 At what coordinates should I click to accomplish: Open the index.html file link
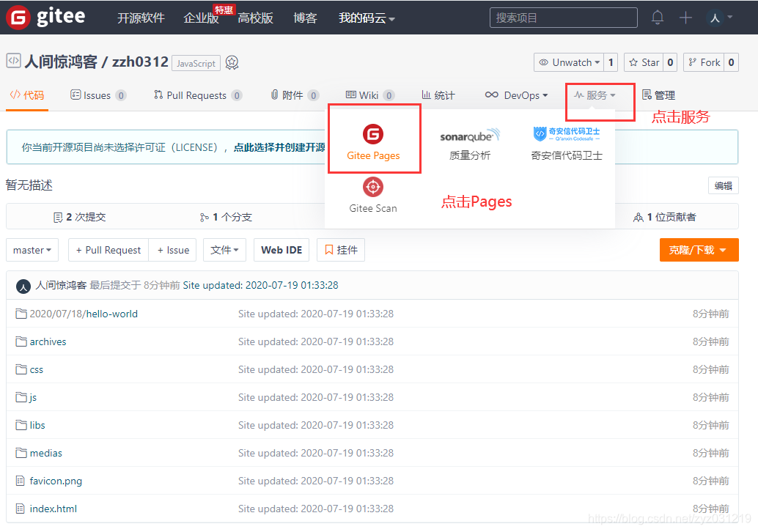pos(54,509)
